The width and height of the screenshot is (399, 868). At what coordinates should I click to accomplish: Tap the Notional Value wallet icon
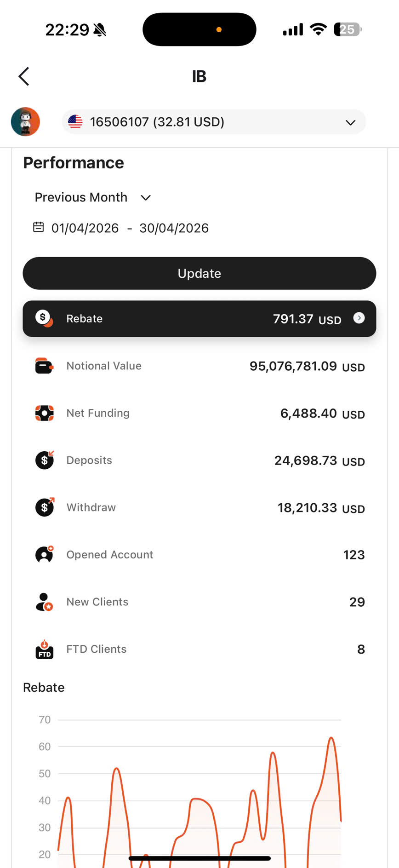click(x=44, y=366)
